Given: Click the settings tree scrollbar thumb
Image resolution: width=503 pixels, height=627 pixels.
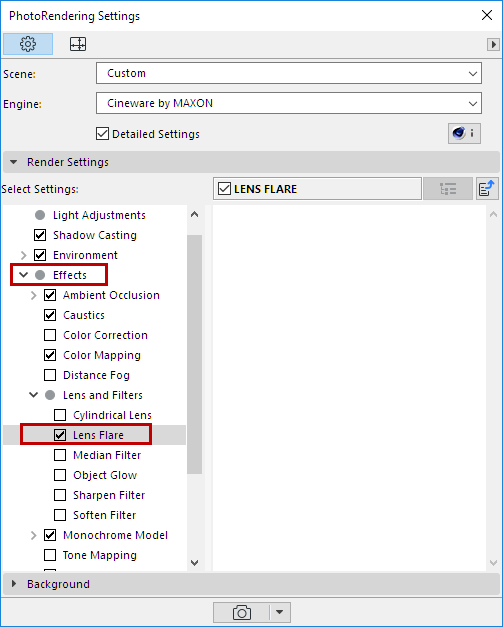Looking at the screenshot, I should click(x=195, y=354).
